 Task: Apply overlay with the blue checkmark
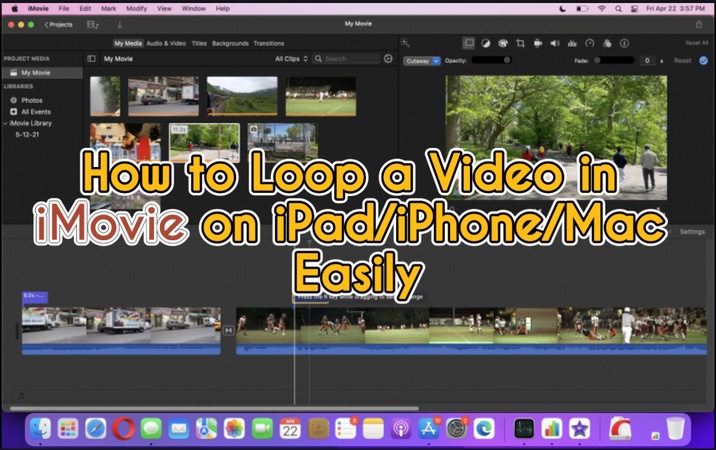pyautogui.click(x=704, y=60)
